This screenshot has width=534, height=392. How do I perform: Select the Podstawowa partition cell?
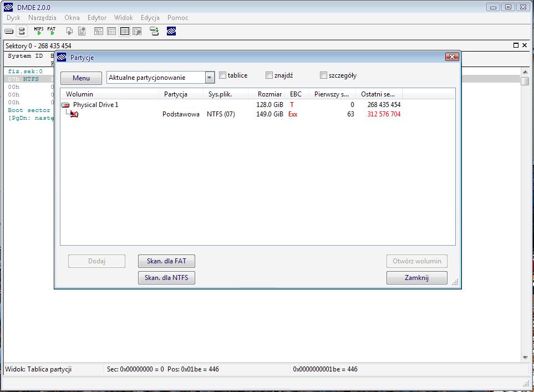181,114
